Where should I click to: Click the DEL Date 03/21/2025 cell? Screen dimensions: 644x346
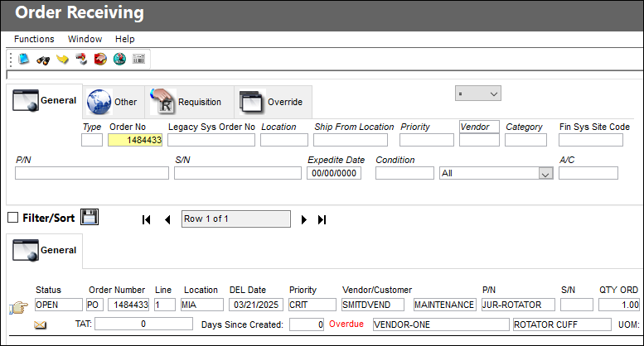tap(256, 305)
